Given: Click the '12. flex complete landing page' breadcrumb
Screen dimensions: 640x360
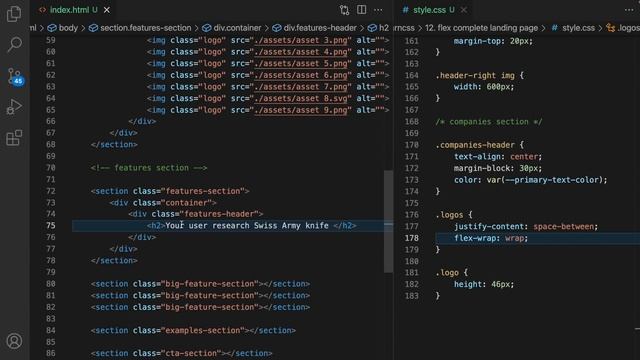Looking at the screenshot, I should click(481, 28).
